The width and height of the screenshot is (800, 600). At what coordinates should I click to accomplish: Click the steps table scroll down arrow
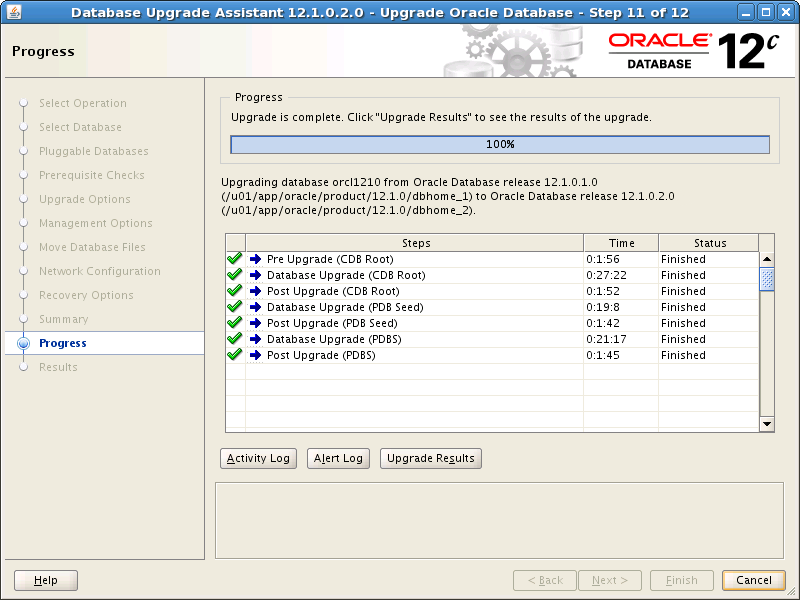pyautogui.click(x=767, y=423)
